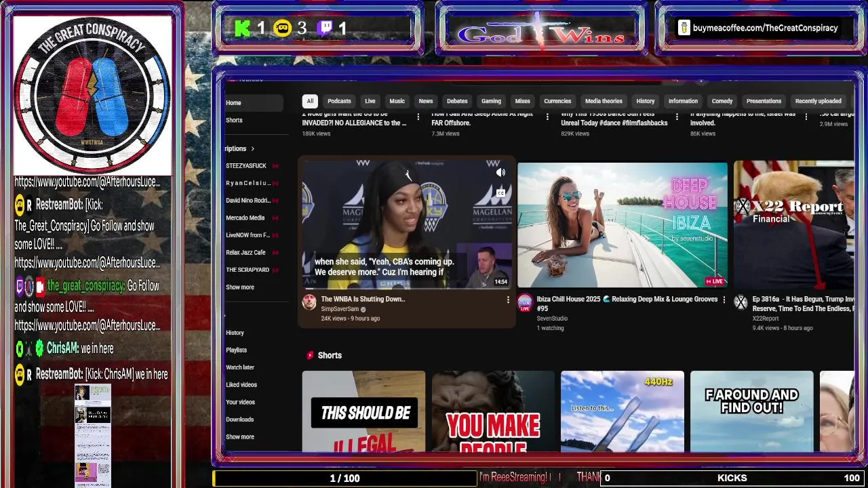Click live indicator next to Relax Jazz Cafe
This screenshot has height=488, width=868.
click(x=275, y=253)
